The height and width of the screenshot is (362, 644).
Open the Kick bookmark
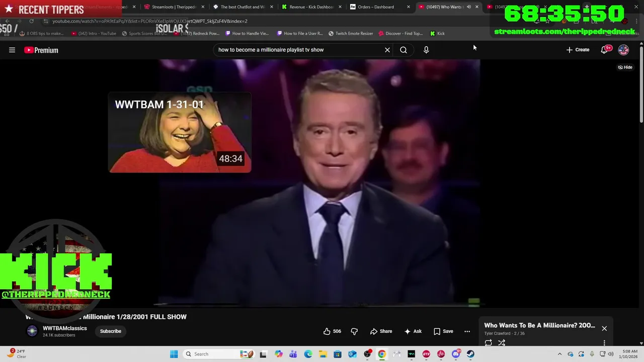(438, 33)
